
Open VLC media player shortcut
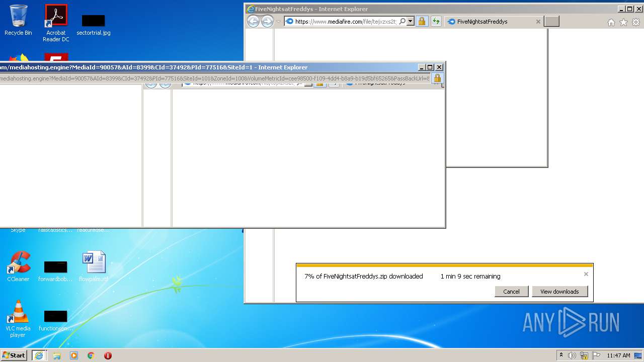click(18, 319)
